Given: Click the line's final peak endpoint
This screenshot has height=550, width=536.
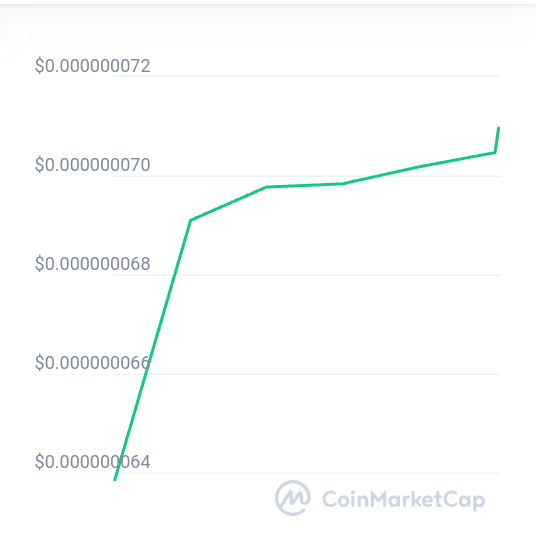Looking at the screenshot, I should (499, 128).
